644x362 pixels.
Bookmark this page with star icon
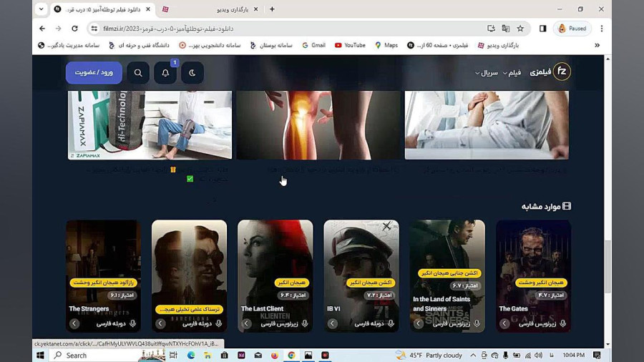click(x=520, y=29)
